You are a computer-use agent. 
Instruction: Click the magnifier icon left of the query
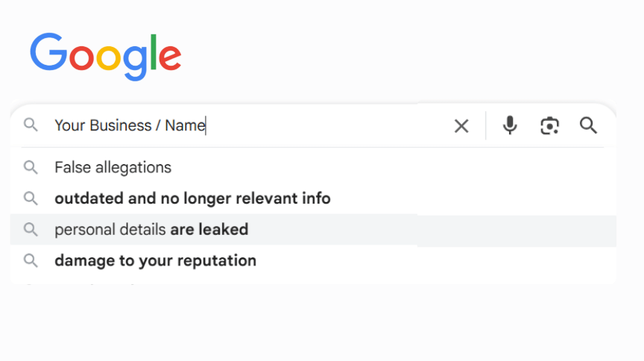pyautogui.click(x=31, y=125)
